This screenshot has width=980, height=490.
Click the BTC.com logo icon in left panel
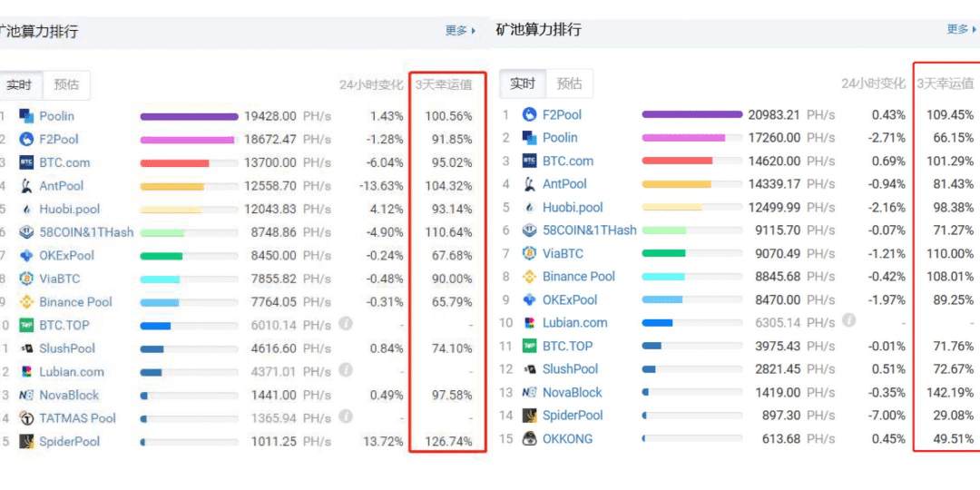26,162
